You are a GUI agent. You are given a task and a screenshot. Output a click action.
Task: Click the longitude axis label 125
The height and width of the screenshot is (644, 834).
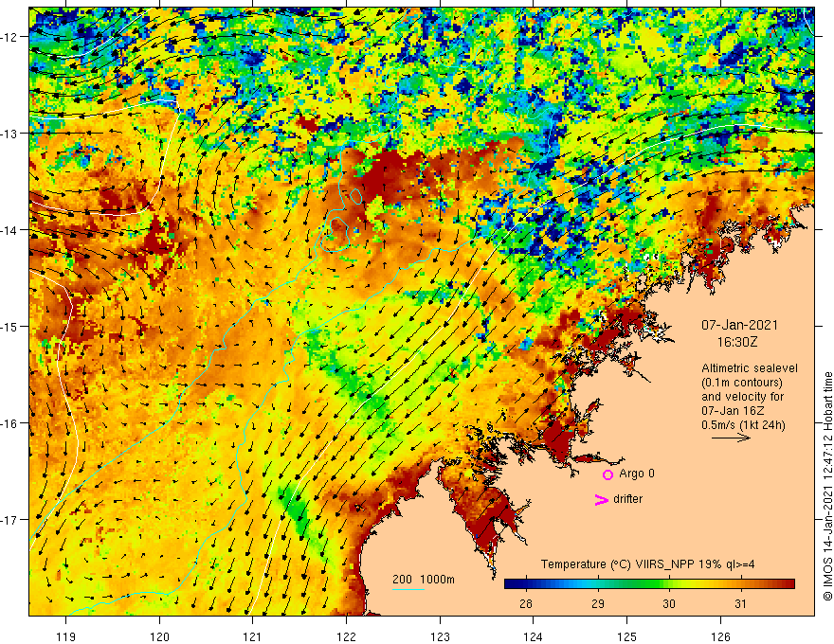627,636
